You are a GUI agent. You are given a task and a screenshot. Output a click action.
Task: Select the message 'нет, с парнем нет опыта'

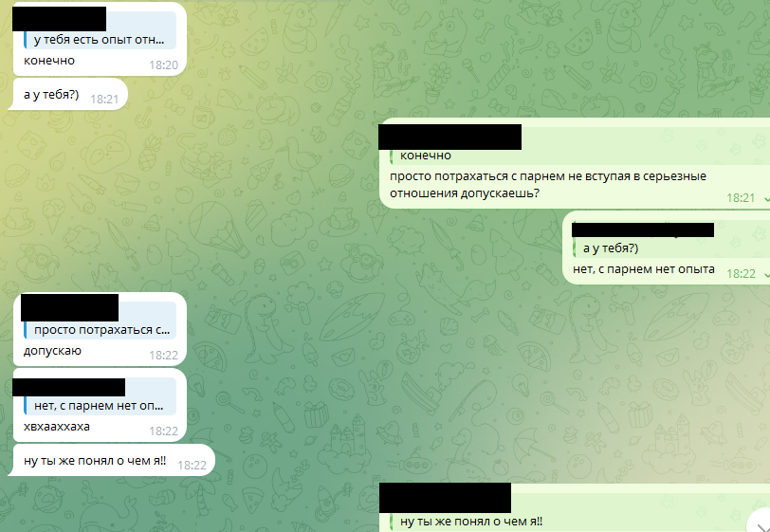pyautogui.click(x=643, y=269)
